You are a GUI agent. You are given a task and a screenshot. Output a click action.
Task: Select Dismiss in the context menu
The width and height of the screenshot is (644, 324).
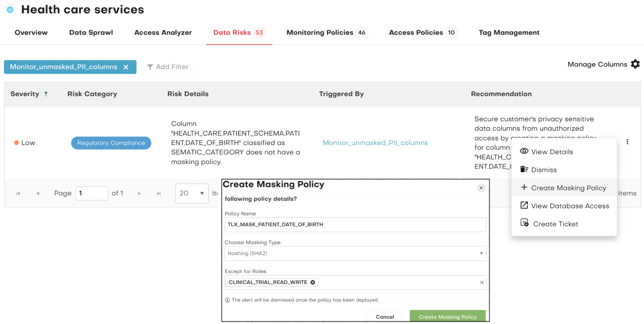[x=564, y=170]
